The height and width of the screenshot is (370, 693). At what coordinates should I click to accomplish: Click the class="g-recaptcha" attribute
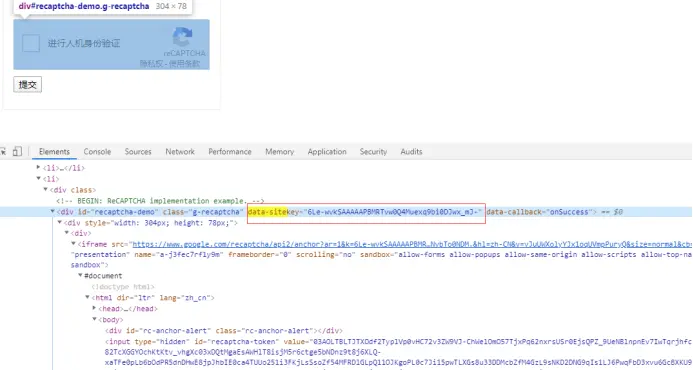[x=203, y=212]
